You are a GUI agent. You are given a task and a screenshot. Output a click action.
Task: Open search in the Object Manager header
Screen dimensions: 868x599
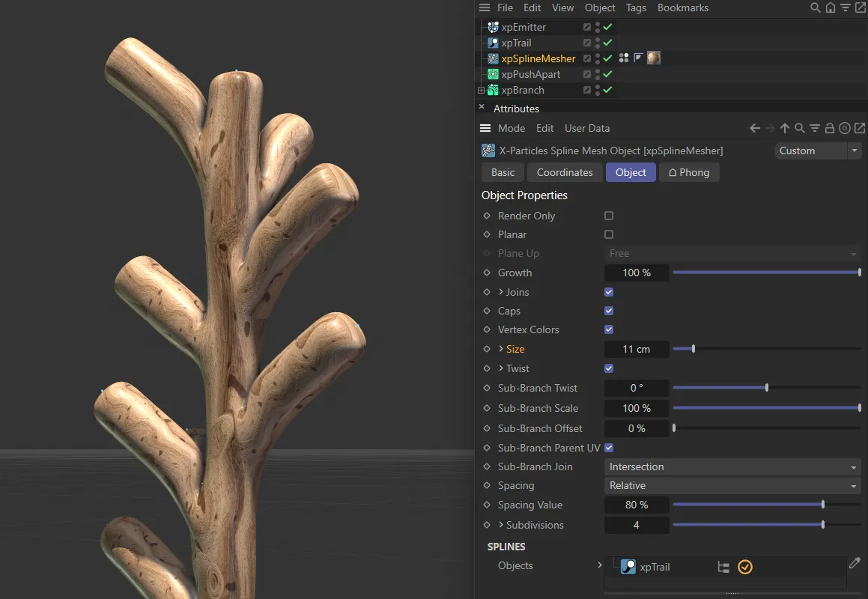tap(816, 7)
